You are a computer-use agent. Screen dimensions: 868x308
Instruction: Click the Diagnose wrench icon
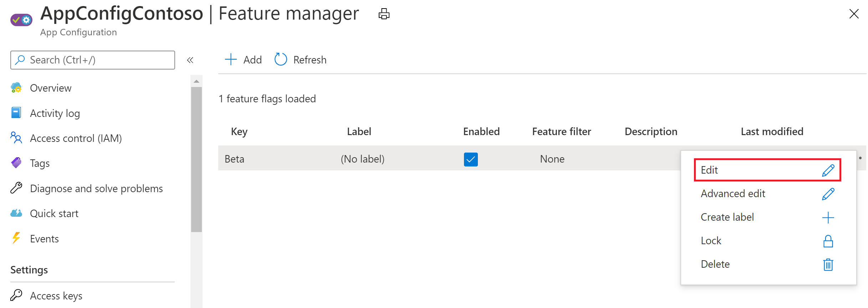pyautogui.click(x=16, y=188)
